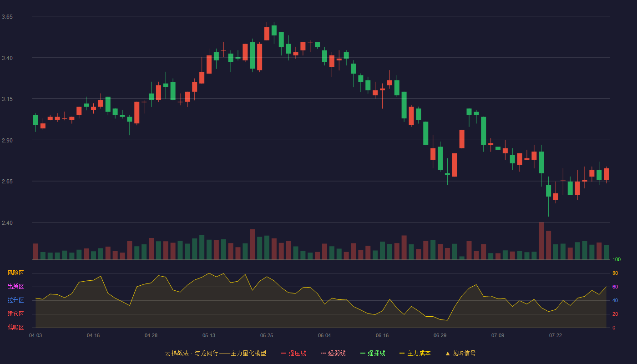Image resolution: width=637 pixels, height=364 pixels.
Task: Toggle the 强压线 legend series
Action: (x=293, y=353)
